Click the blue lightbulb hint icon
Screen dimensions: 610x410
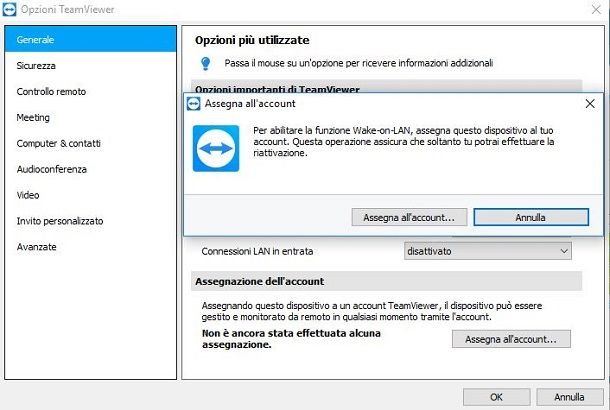[x=206, y=63]
